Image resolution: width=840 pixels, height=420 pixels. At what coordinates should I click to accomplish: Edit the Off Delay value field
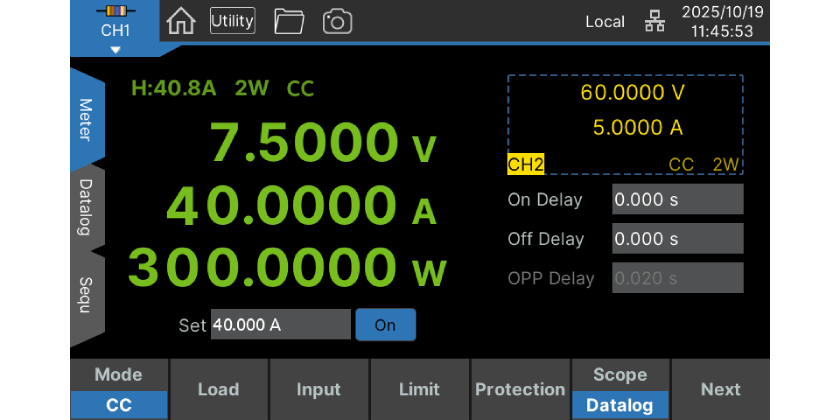677,239
